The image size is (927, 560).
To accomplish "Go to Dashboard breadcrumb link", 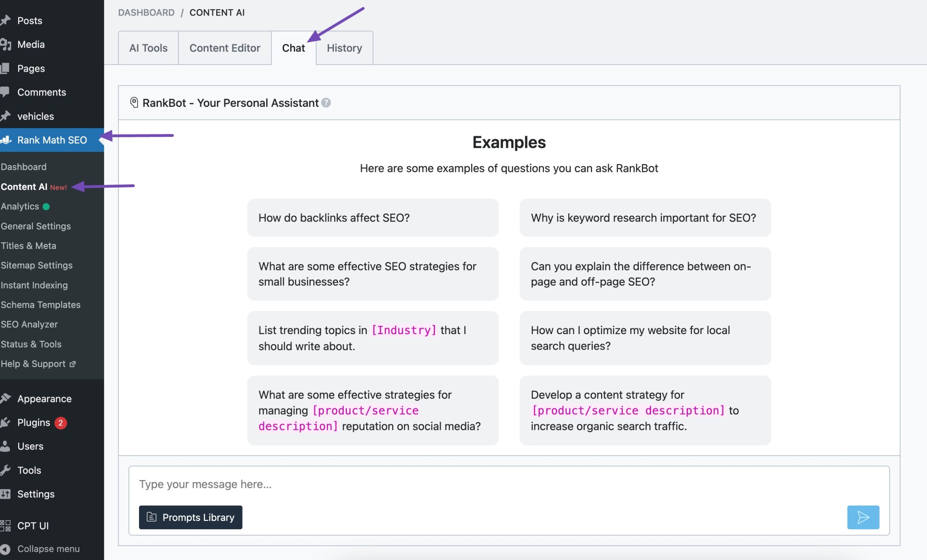I will point(146,12).
